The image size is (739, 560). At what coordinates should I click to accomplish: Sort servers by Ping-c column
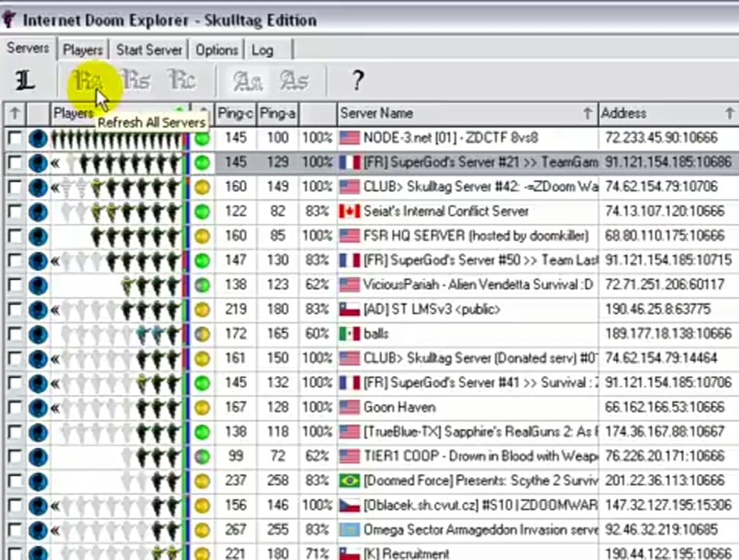[x=235, y=114]
